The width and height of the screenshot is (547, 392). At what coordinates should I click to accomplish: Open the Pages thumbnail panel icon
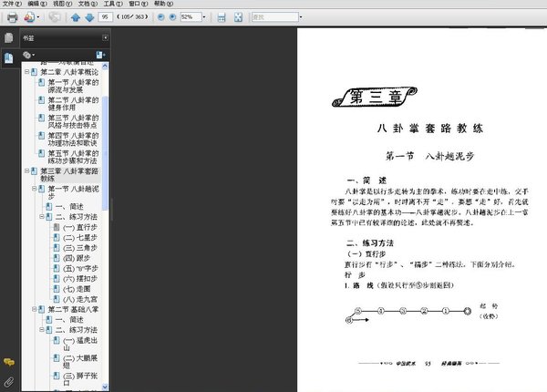(9, 37)
